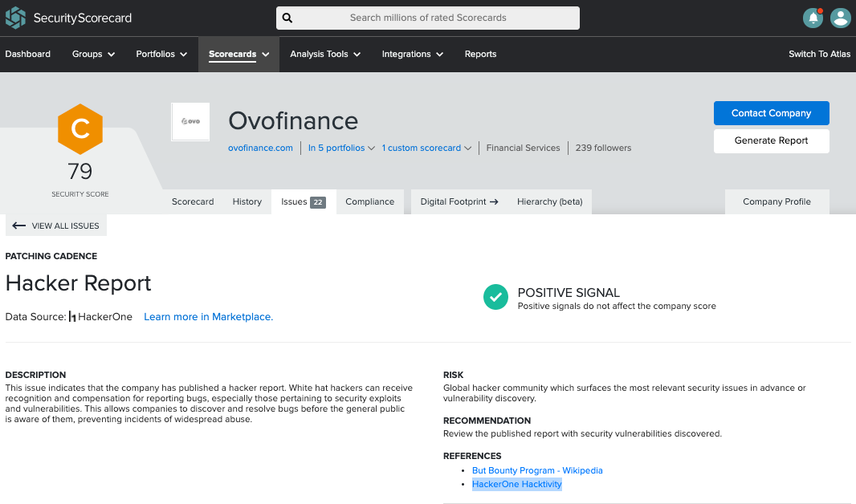This screenshot has height=504, width=856.
Task: Click the DESCRIPTION heading
Action: (35, 376)
